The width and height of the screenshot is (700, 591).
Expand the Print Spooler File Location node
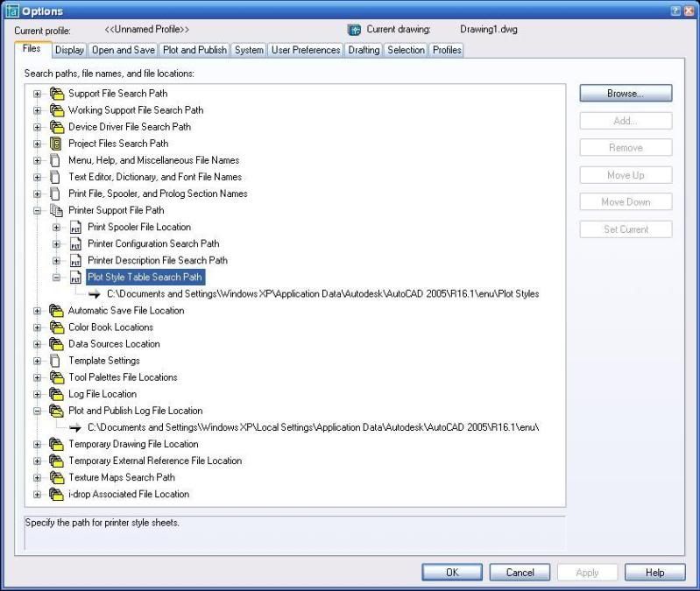57,228
